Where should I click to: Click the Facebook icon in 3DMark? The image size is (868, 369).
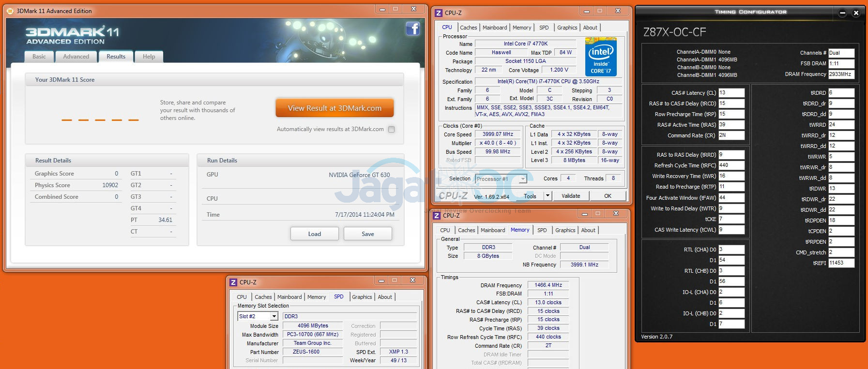412,29
